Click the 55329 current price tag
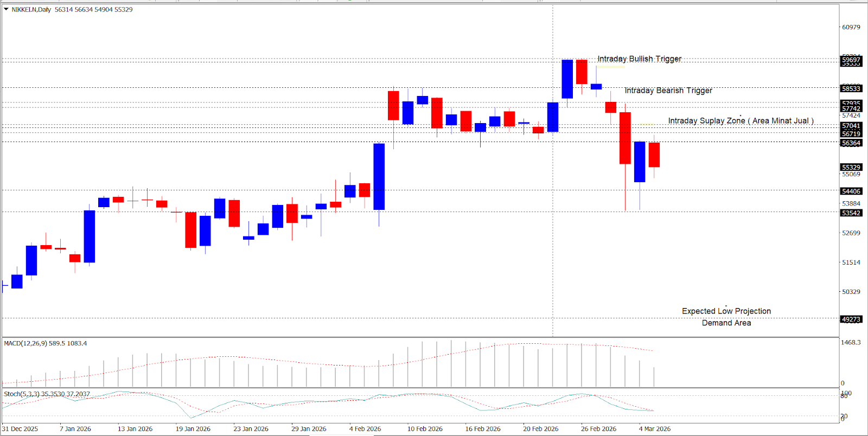 pos(851,168)
